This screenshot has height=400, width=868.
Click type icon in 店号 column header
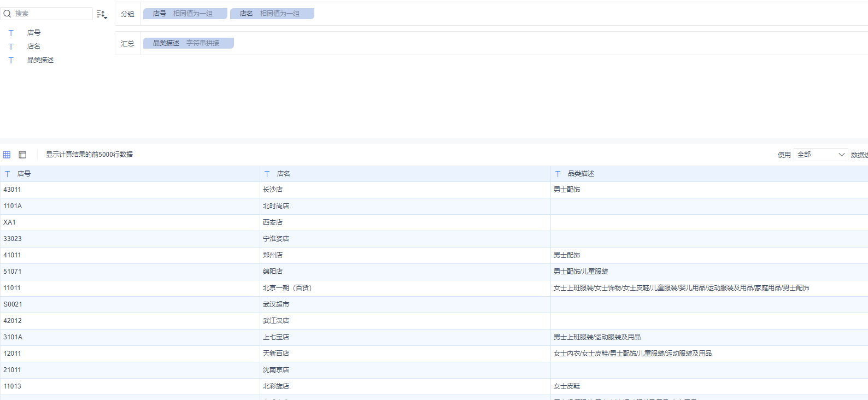coord(8,174)
